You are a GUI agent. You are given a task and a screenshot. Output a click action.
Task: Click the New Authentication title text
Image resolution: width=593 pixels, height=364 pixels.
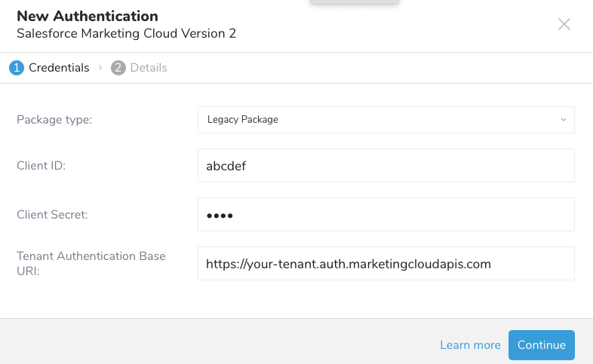(x=88, y=16)
